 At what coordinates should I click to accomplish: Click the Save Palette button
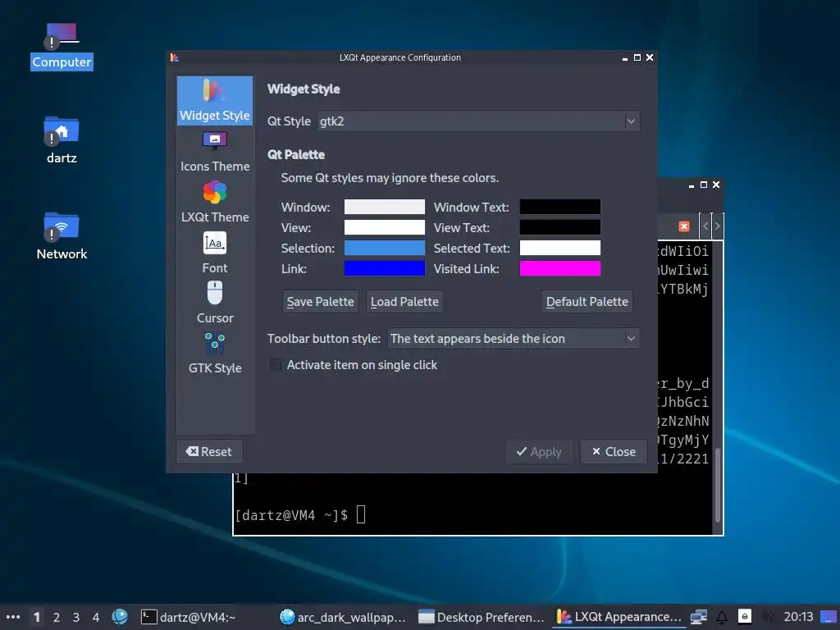coord(321,302)
